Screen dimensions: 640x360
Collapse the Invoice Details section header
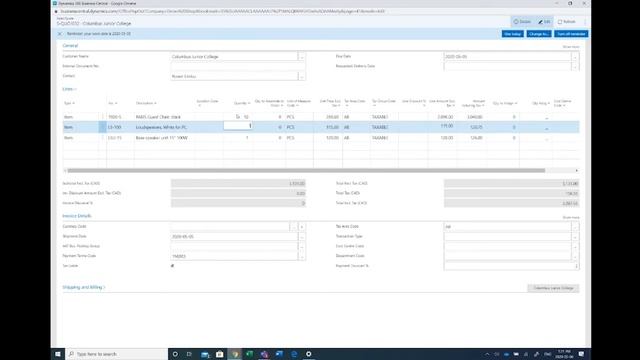(x=77, y=216)
